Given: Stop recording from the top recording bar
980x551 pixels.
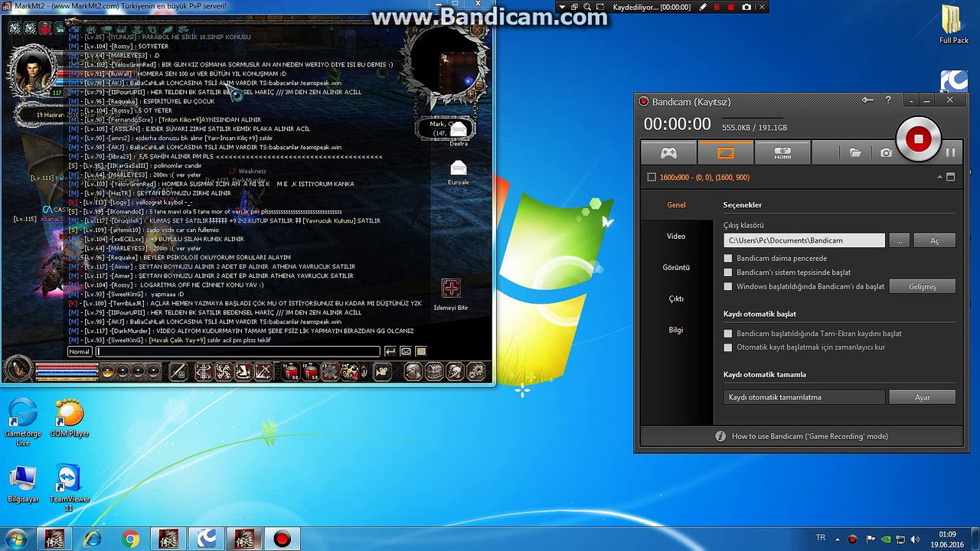Looking at the screenshot, I should [731, 7].
